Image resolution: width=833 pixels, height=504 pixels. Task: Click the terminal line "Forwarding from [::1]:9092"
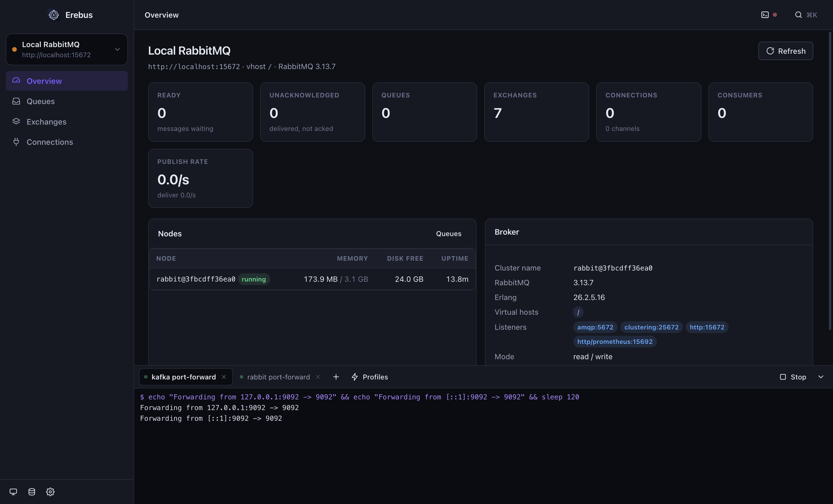coord(211,418)
